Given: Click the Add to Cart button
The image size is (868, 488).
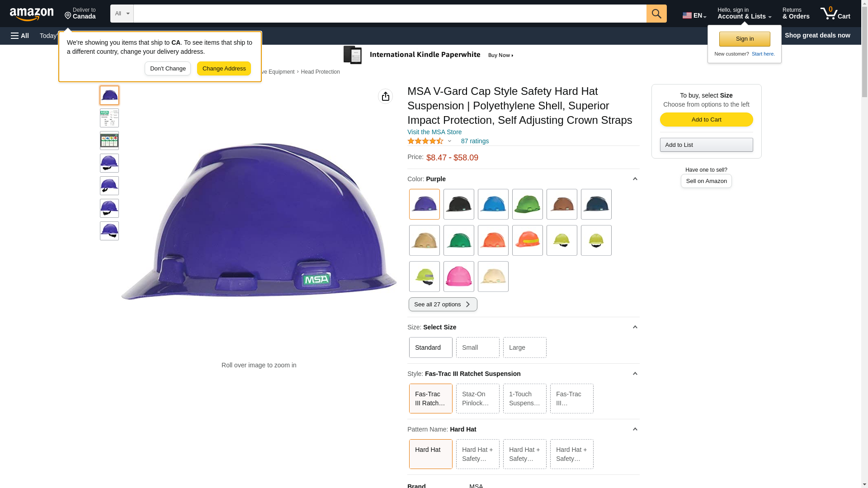Looking at the screenshot, I should [x=706, y=119].
